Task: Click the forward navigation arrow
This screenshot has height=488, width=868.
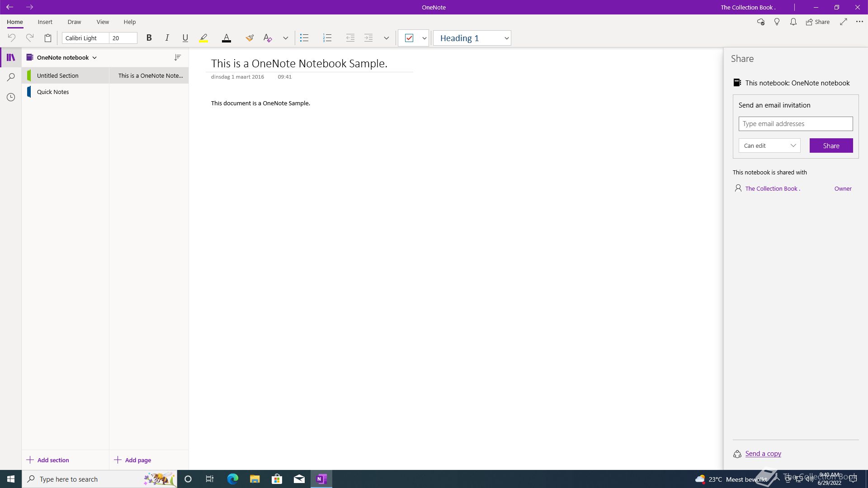Action: coord(29,7)
